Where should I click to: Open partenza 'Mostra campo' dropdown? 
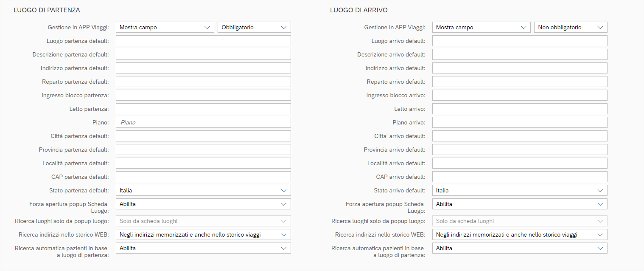point(165,28)
